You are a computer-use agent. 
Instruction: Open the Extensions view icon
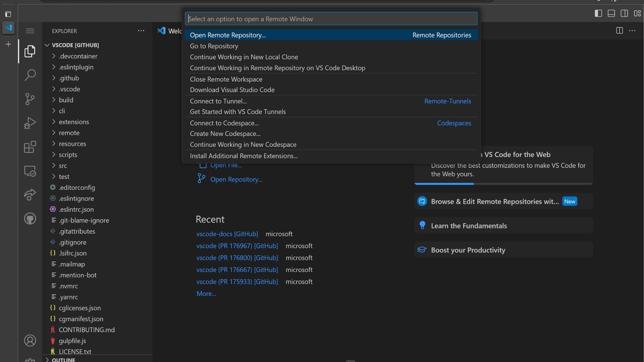coord(30,147)
